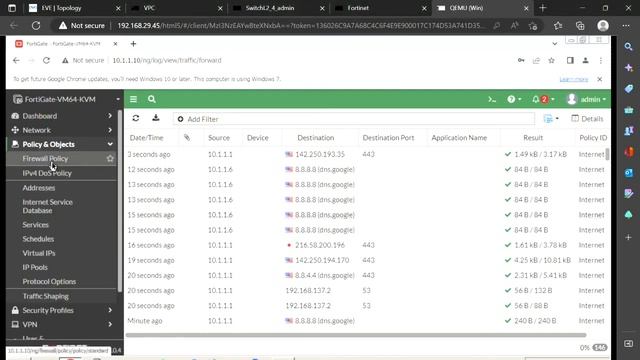Image resolution: width=640 pixels, height=360 pixels.
Task: Expand the Network menu
Action: 62,130
